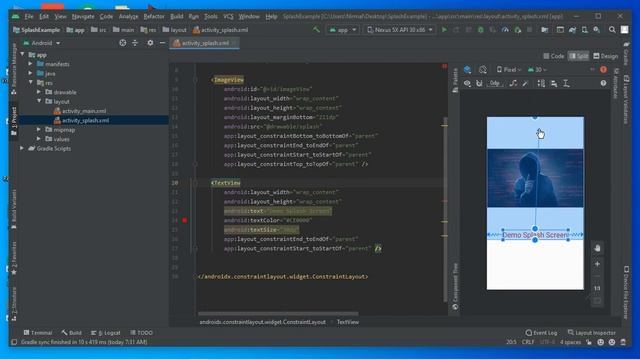640x360 pixels.
Task: Open the Event Log
Action: [x=542, y=333]
